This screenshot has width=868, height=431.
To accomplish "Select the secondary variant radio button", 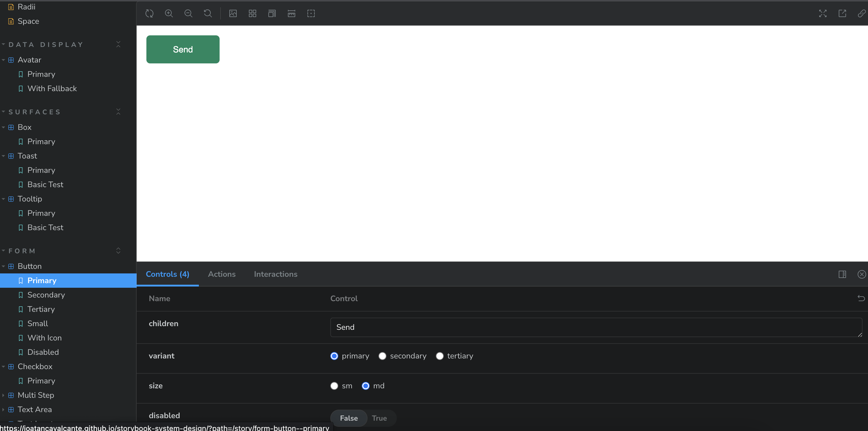I will [x=382, y=356].
